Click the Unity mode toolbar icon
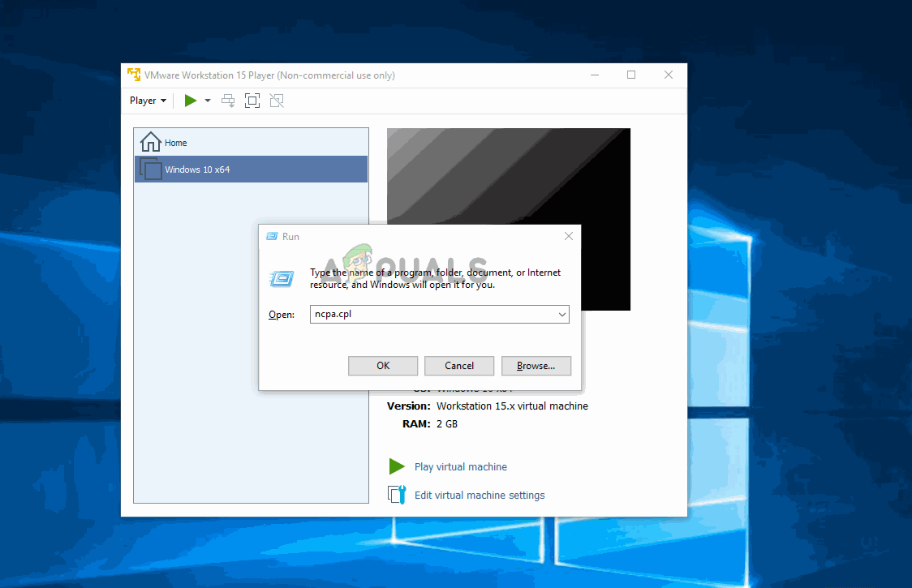The width and height of the screenshot is (912, 588). (277, 100)
